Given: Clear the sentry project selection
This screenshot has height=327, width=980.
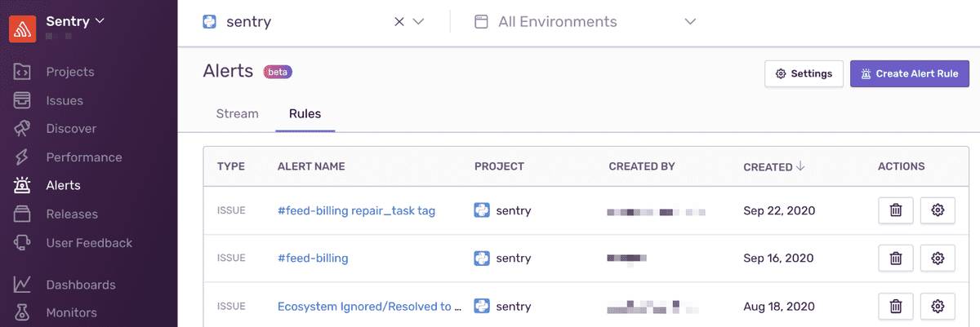Looking at the screenshot, I should point(399,22).
